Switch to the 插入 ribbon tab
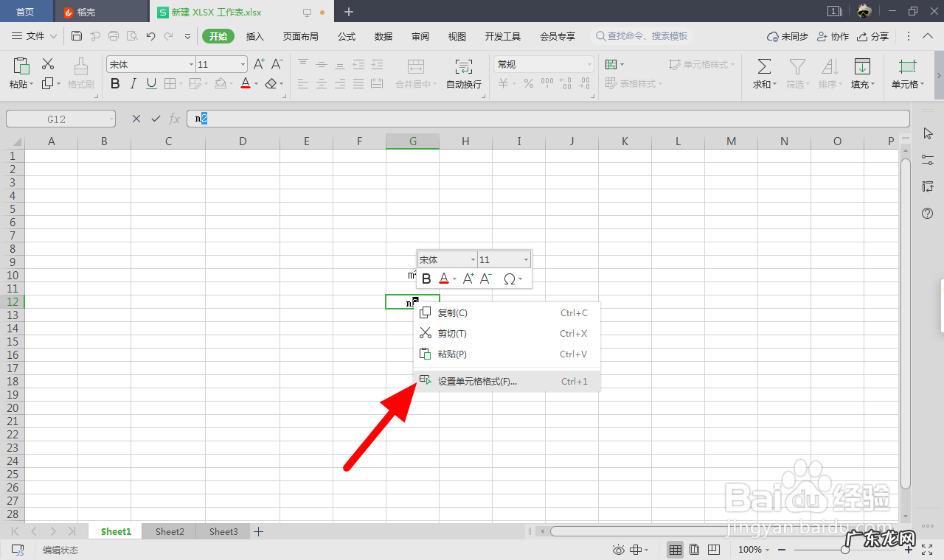This screenshot has height=560, width=944. [x=254, y=35]
